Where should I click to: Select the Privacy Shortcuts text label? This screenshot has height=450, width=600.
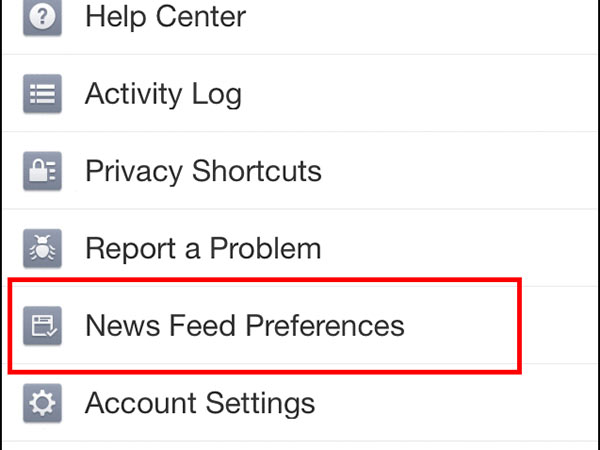click(x=203, y=171)
